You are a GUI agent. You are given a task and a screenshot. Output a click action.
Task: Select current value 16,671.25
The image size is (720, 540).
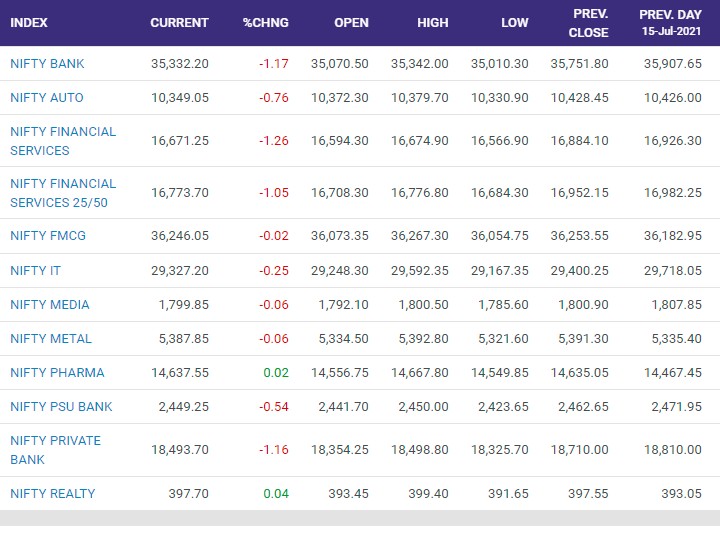coord(180,141)
